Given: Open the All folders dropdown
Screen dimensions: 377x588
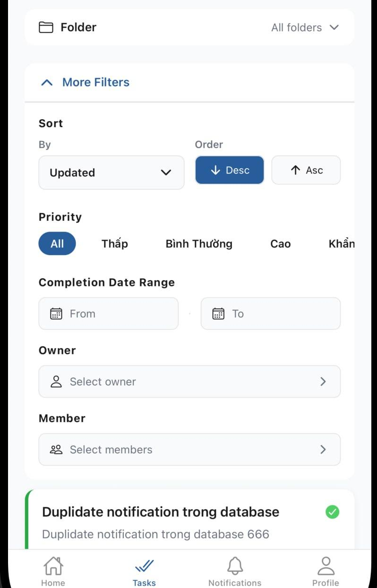Looking at the screenshot, I should (x=305, y=27).
